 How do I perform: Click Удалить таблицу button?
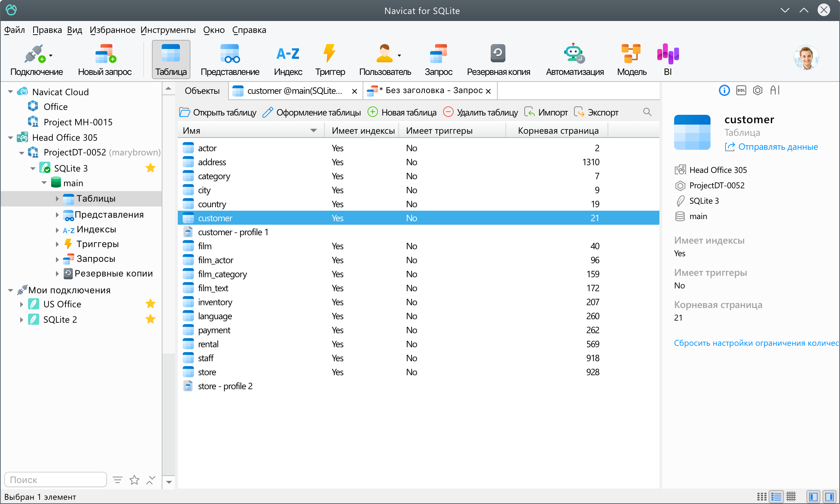point(481,112)
